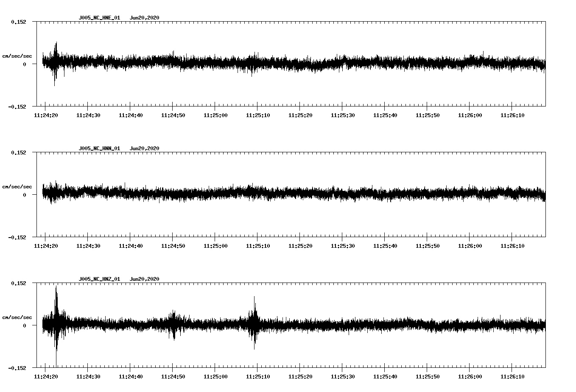Click the cm/sec/sec unit label on HNN plot
The height and width of the screenshot is (392, 576).
17,187
